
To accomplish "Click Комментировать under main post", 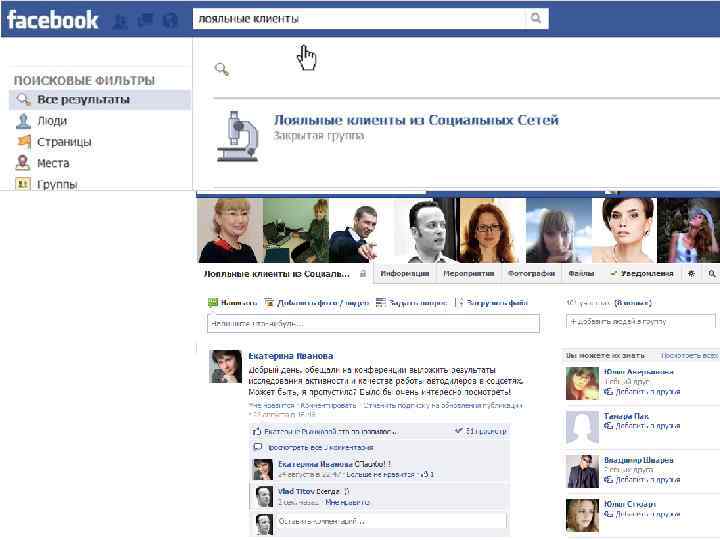I will point(328,405).
